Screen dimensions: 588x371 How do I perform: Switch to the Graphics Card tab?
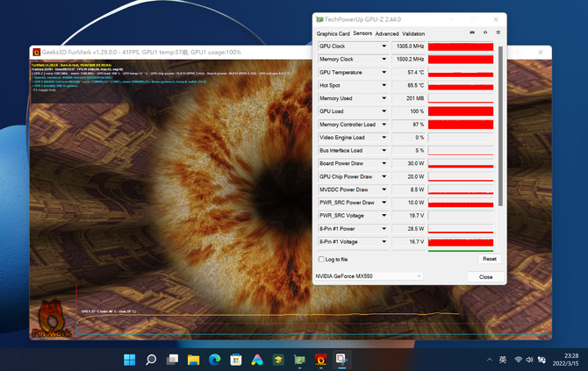[333, 34]
